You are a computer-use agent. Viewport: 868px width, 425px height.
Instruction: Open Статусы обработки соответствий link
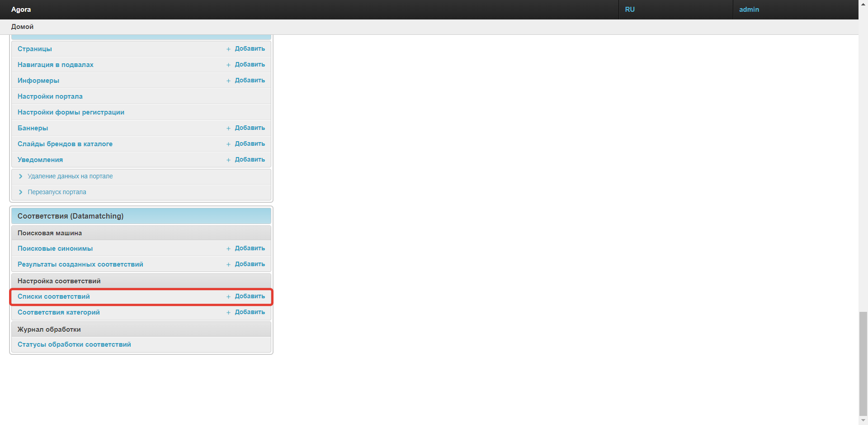pos(74,344)
